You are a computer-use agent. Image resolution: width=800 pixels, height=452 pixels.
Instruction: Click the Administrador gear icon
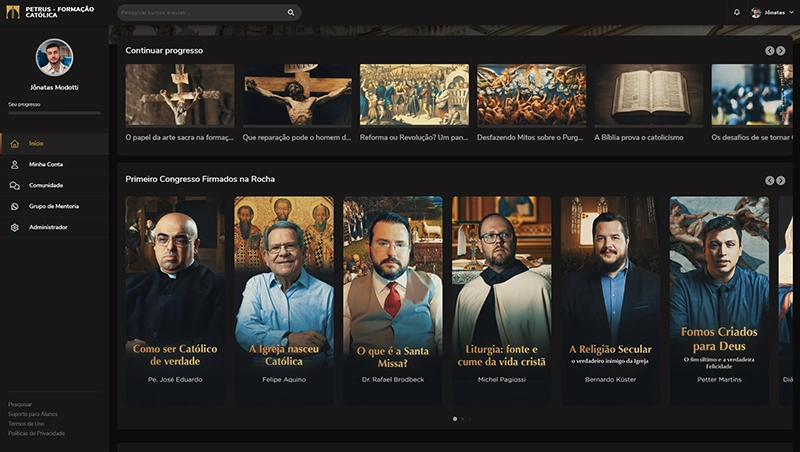tap(15, 228)
